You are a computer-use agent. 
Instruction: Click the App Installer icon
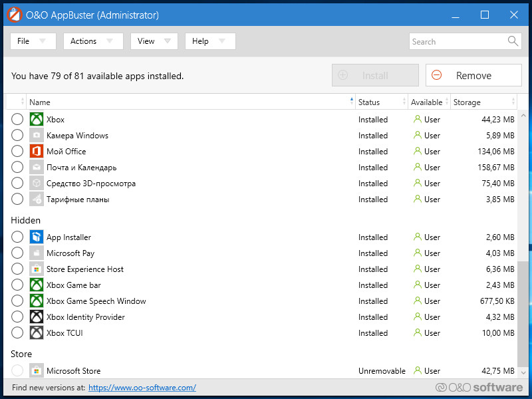[37, 237]
